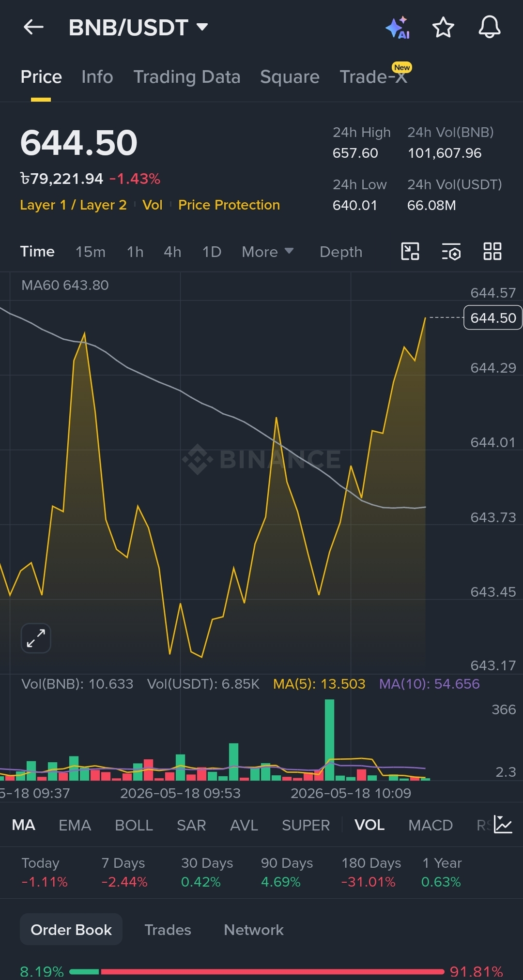Tap the 90 Days 4.69% performance value
The image size is (523, 980).
point(281,882)
